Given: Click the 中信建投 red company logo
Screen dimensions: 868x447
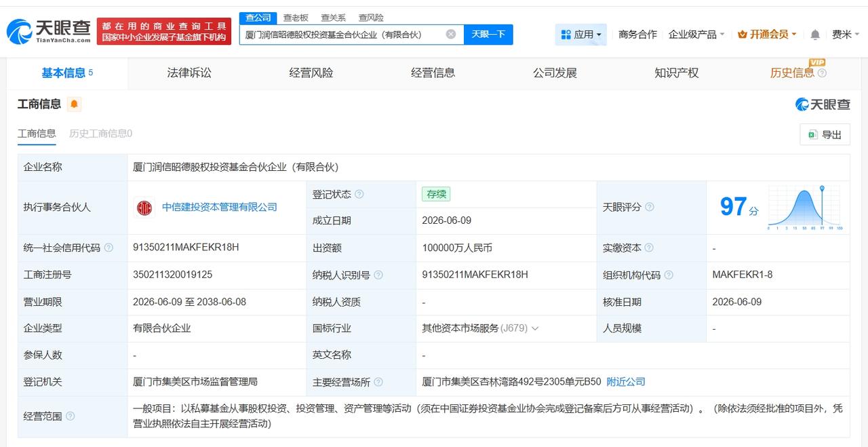Looking at the screenshot, I should point(144,208).
